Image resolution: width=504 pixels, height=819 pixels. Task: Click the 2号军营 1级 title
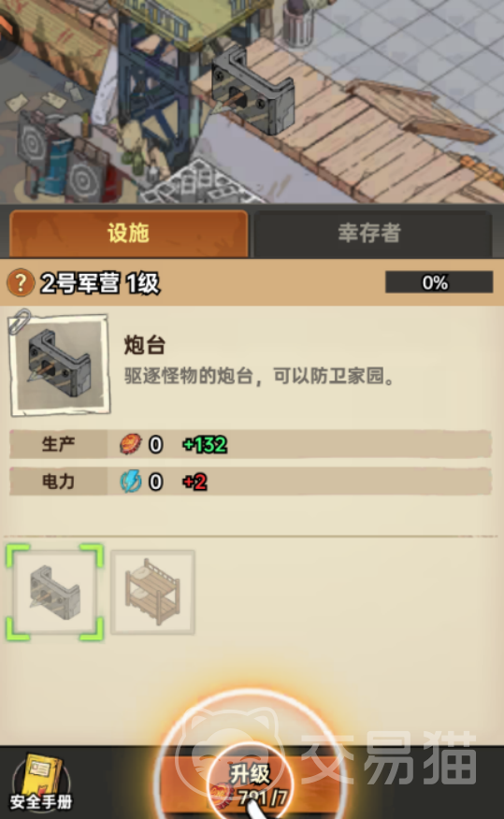100,283
